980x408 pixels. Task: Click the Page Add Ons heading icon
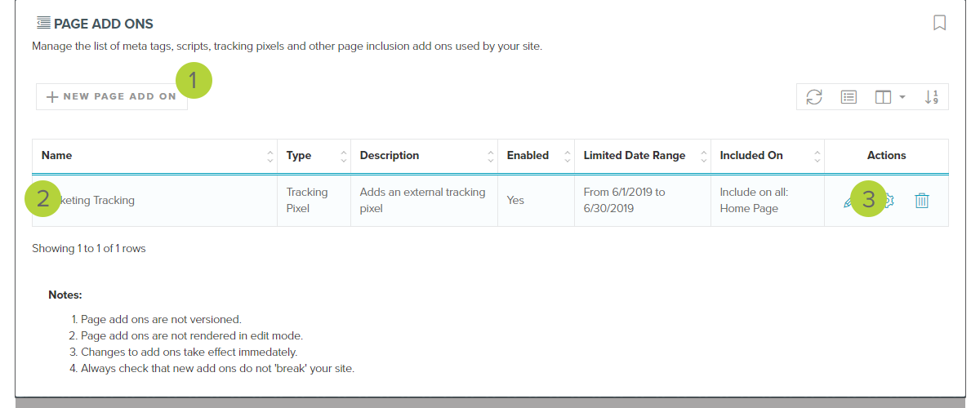[x=43, y=23]
